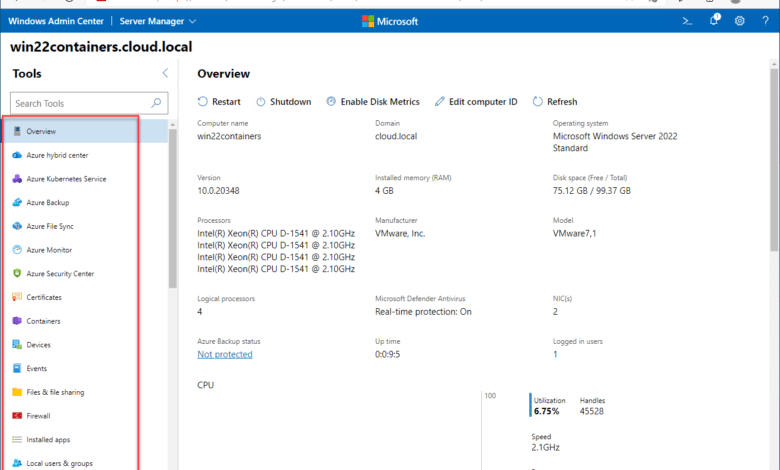Click the Files & file sharing folder icon
This screenshot has width=780, height=470.
(17, 392)
